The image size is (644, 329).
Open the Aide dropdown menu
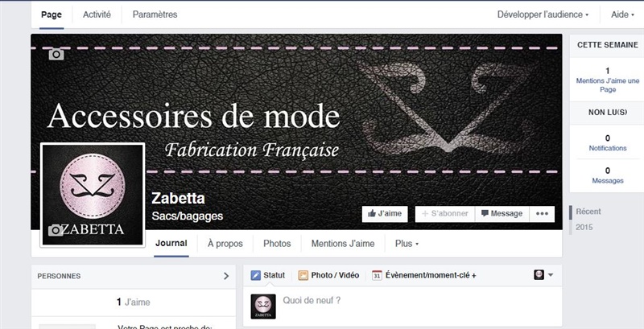pyautogui.click(x=622, y=14)
